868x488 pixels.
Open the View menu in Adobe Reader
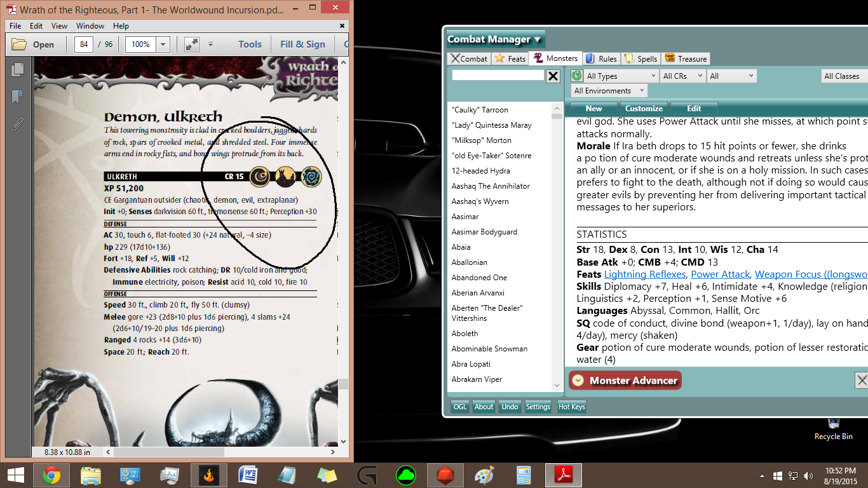[59, 26]
